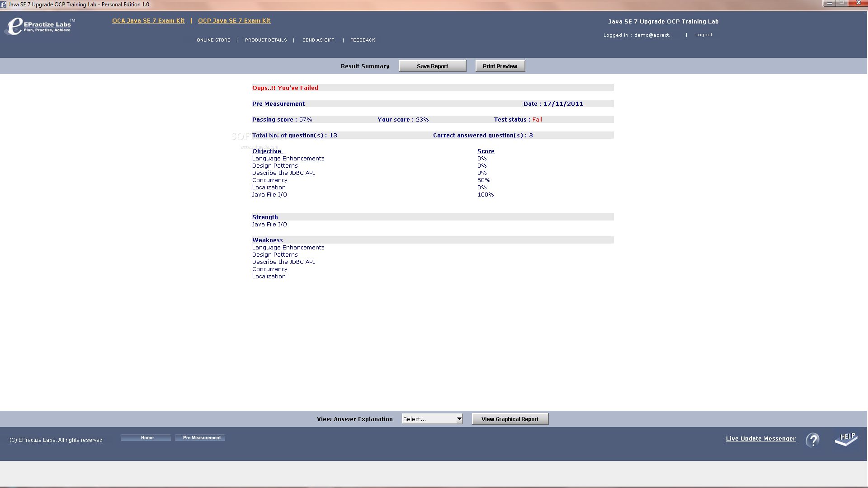Click Total No. of question(s): 13
The height and width of the screenshot is (488, 868).
(x=295, y=136)
